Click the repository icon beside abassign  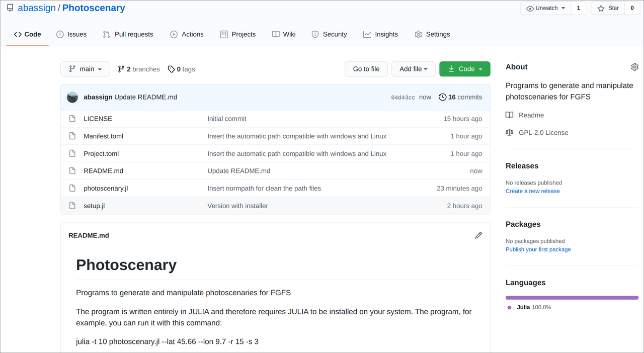pyautogui.click(x=10, y=8)
